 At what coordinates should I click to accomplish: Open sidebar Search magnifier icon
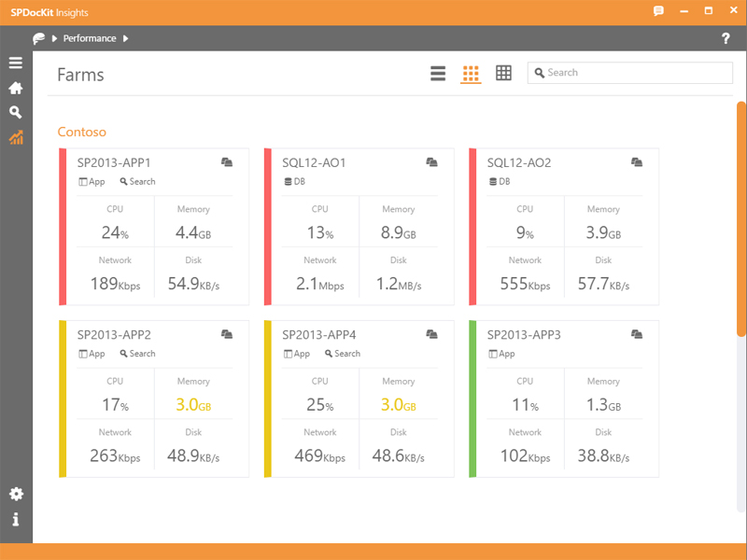coord(16,112)
